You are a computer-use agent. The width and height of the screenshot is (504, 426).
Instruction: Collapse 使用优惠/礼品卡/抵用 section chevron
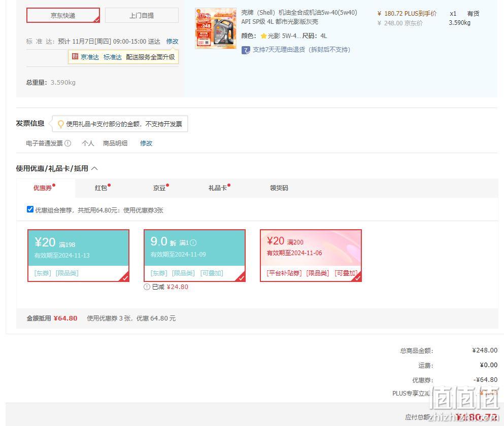coord(94,168)
